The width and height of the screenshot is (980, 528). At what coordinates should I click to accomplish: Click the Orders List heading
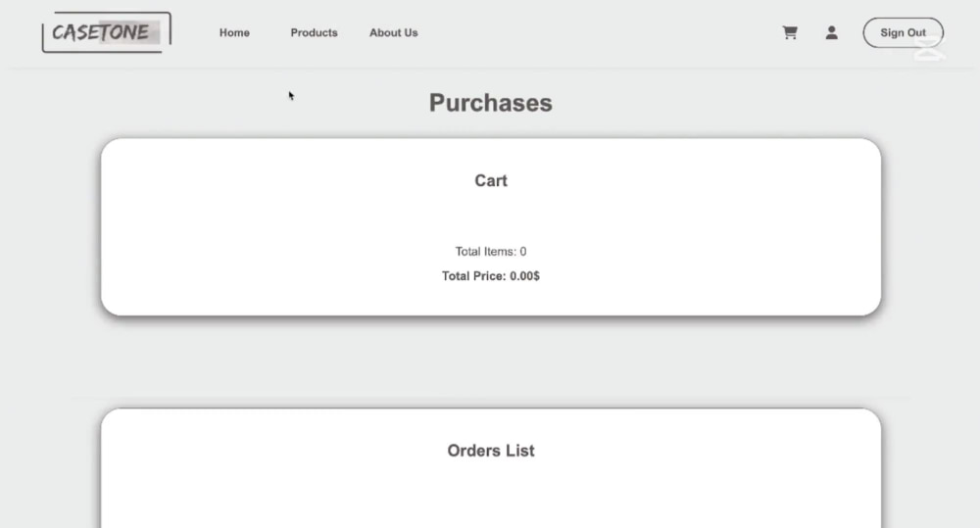click(x=491, y=451)
